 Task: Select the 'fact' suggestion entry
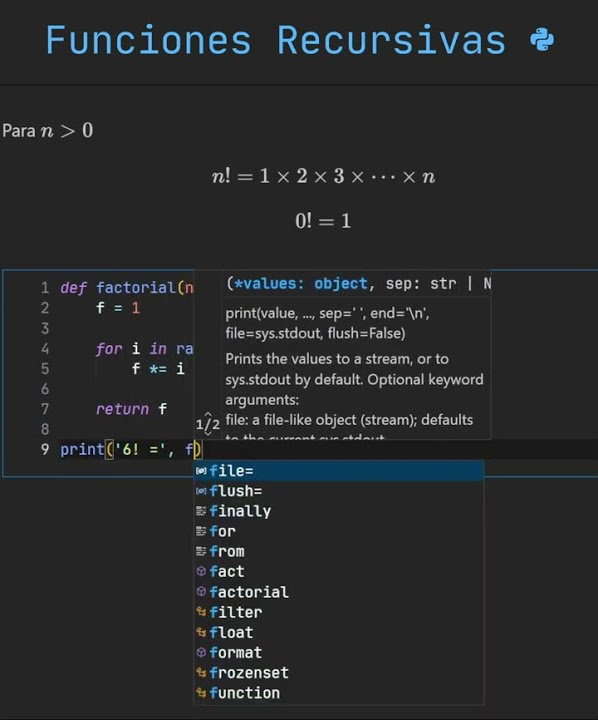click(x=339, y=572)
